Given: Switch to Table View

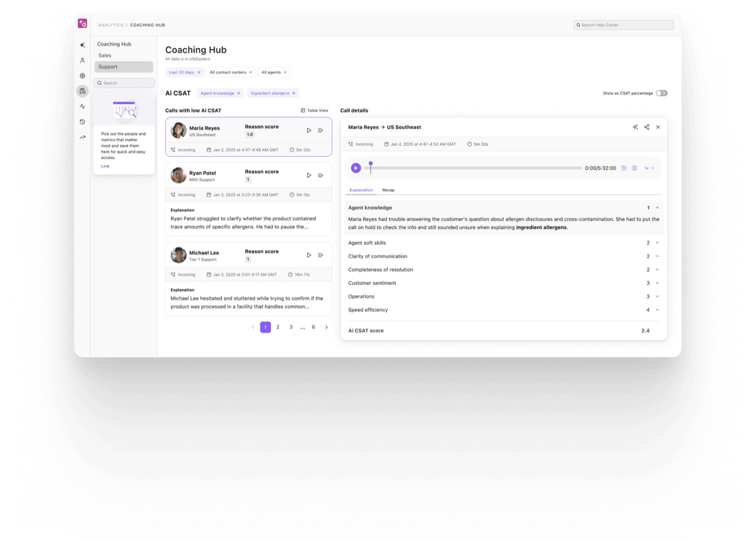Looking at the screenshot, I should (315, 111).
